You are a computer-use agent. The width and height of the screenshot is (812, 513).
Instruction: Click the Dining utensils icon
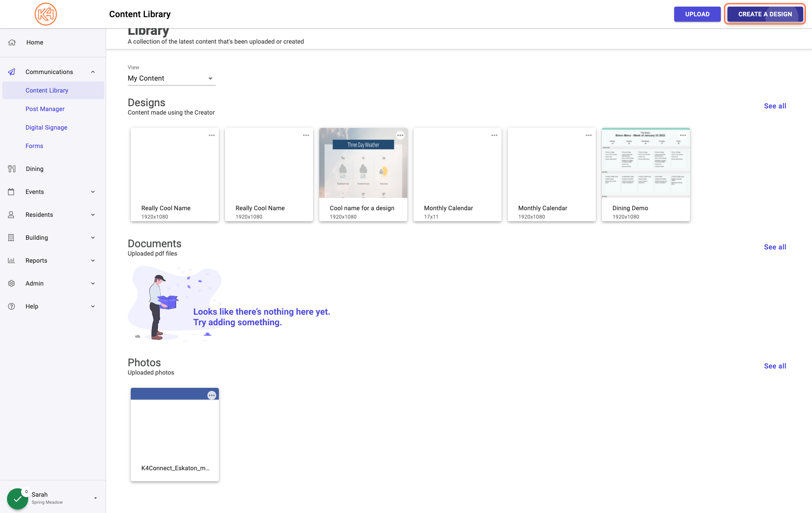click(x=12, y=169)
